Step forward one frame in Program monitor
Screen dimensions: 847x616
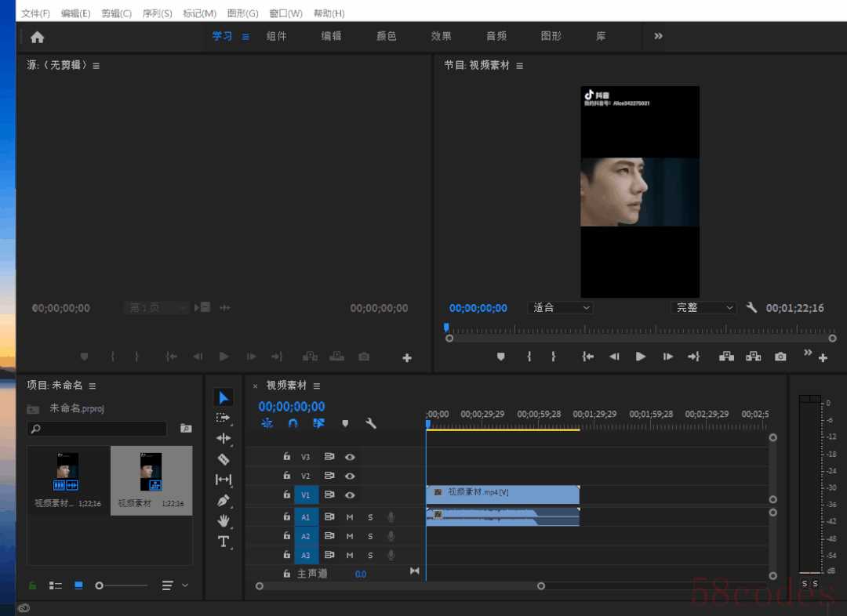668,357
